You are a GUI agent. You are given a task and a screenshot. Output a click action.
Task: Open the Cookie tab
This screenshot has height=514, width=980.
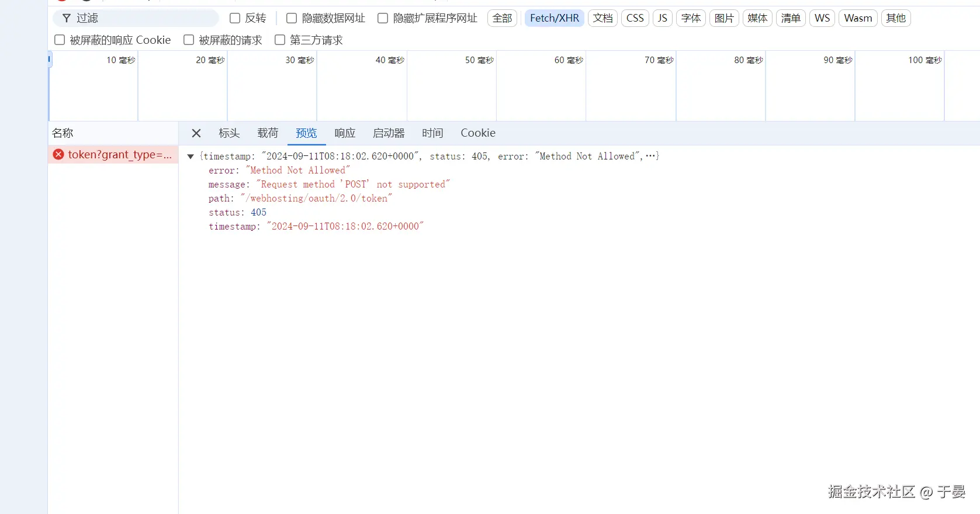point(477,133)
